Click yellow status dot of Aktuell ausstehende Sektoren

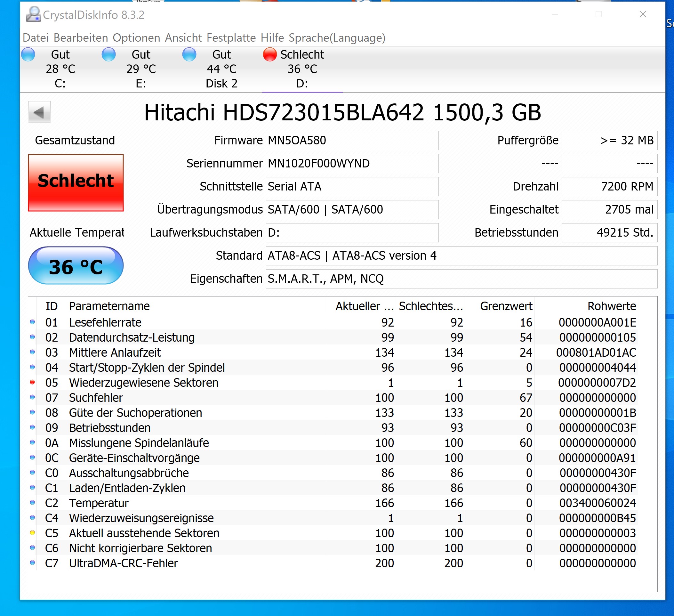click(32, 533)
